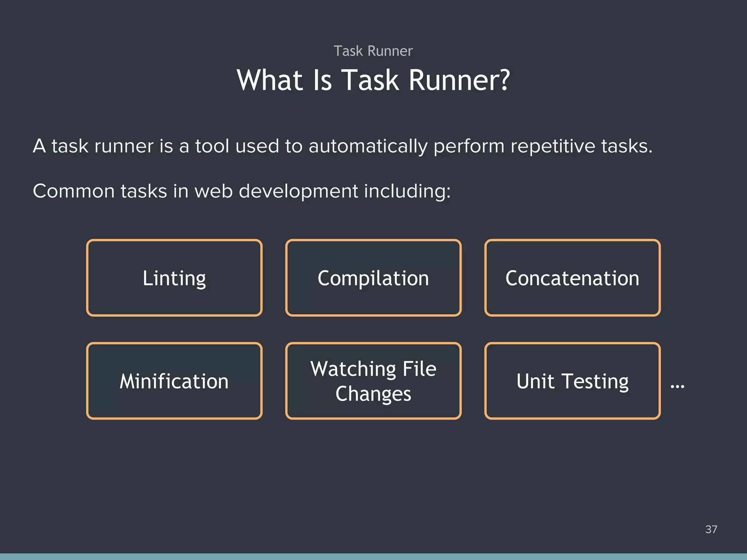747x560 pixels.
Task: Click the Task Runner section header
Action: (373, 50)
